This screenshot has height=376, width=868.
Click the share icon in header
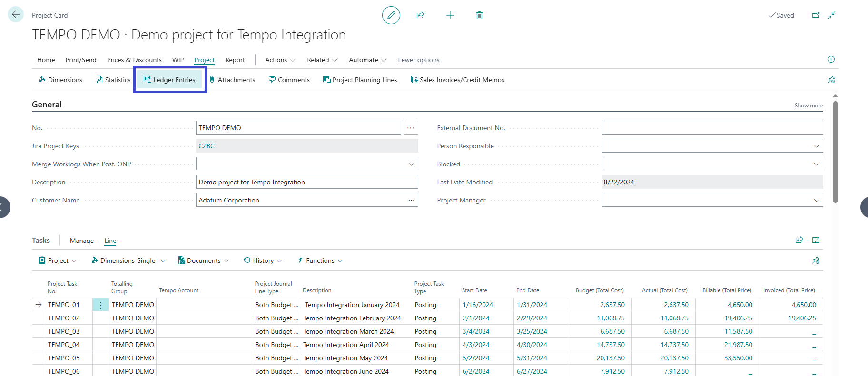[420, 15]
